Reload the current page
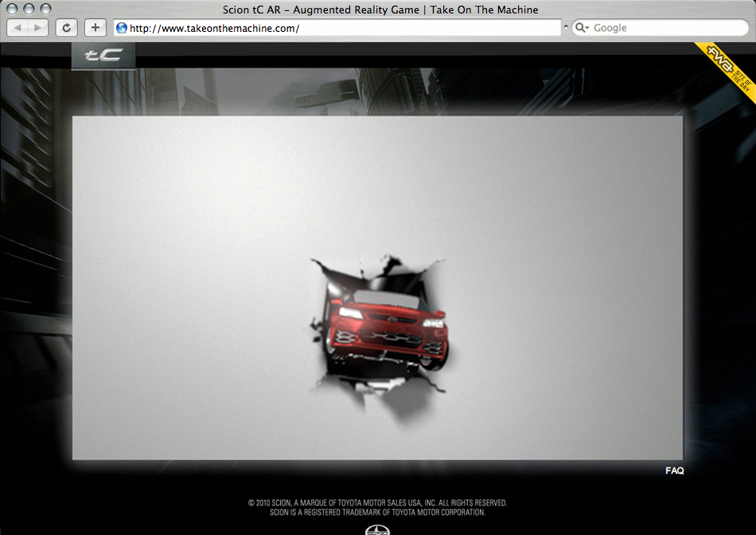Image resolution: width=756 pixels, height=535 pixels. 66,28
